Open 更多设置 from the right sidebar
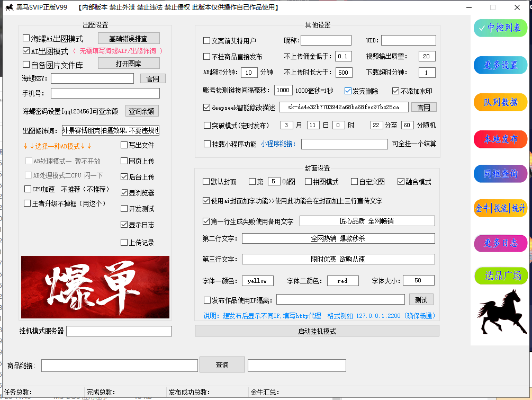This screenshot has height=400, width=532. (x=500, y=66)
